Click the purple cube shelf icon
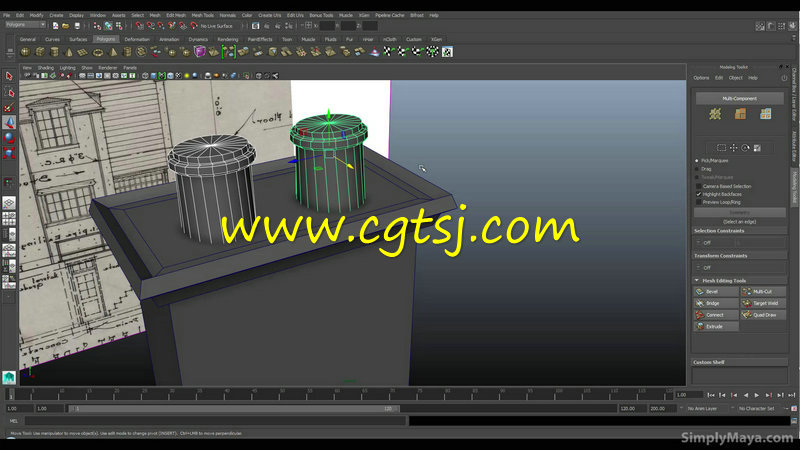This screenshot has width=800, height=450. pos(199,52)
